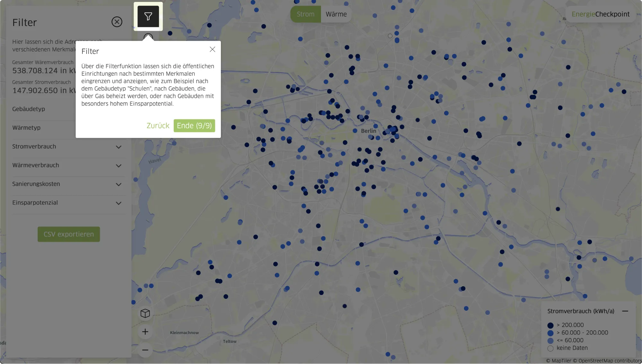Image resolution: width=642 pixels, height=364 pixels.
Task: Zoom out the map with minus
Action: 145,350
